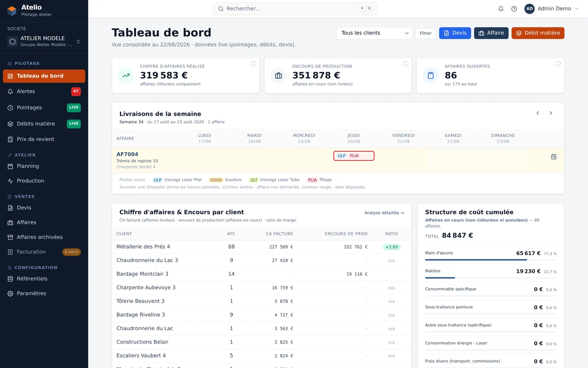Screen dimensions: 588x368
Task: Click the Atelio logo icon
Action: point(12,11)
